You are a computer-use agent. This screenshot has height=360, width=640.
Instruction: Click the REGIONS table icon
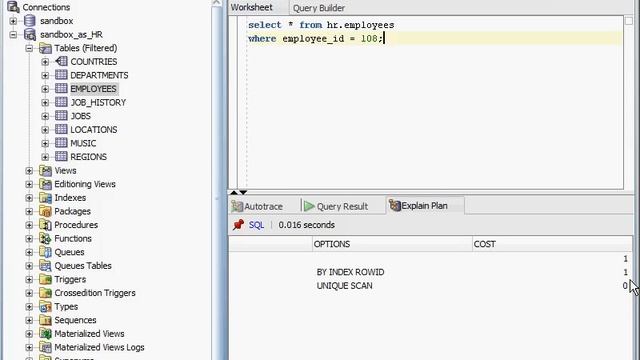coord(61,157)
